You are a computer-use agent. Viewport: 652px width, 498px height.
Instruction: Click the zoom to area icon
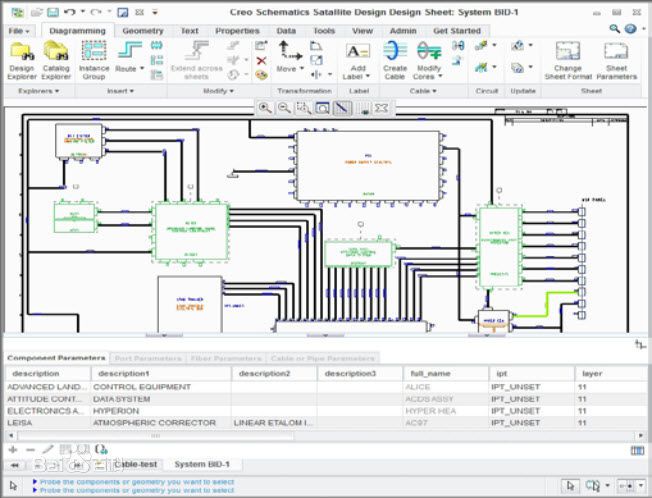(x=303, y=108)
